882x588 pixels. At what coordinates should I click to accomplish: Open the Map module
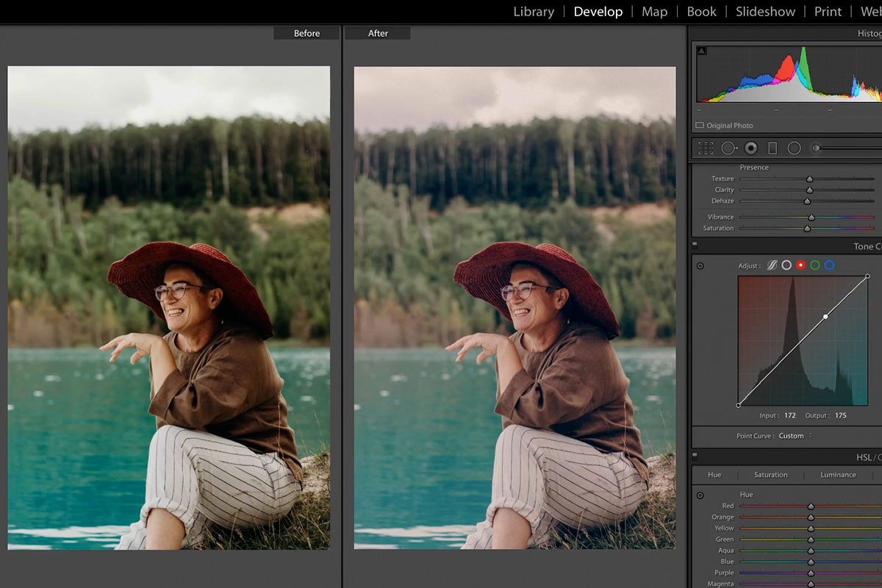[x=654, y=12]
